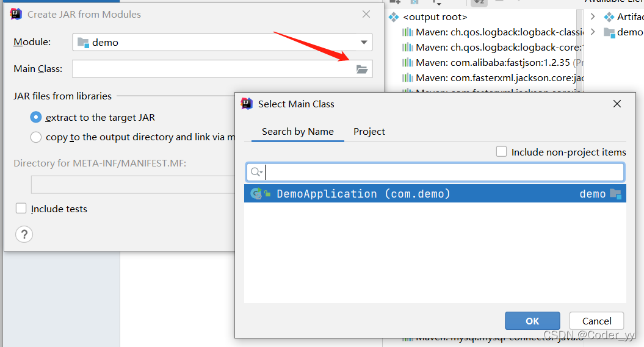
Task: Click the Artifacts diamond icon
Action: pos(609,17)
